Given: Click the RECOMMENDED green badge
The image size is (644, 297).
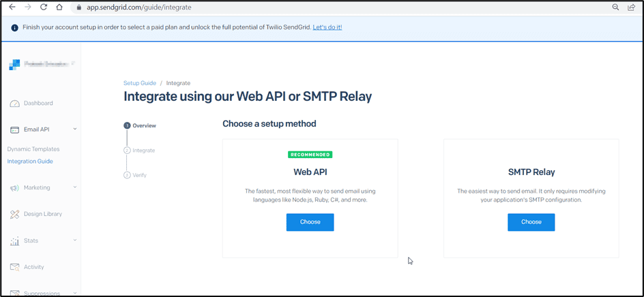Looking at the screenshot, I should (310, 155).
